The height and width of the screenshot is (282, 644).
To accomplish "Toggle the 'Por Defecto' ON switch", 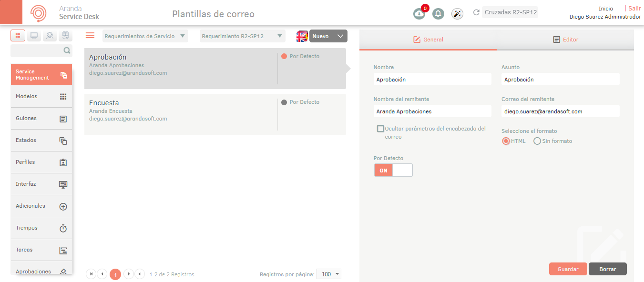I will [393, 171].
